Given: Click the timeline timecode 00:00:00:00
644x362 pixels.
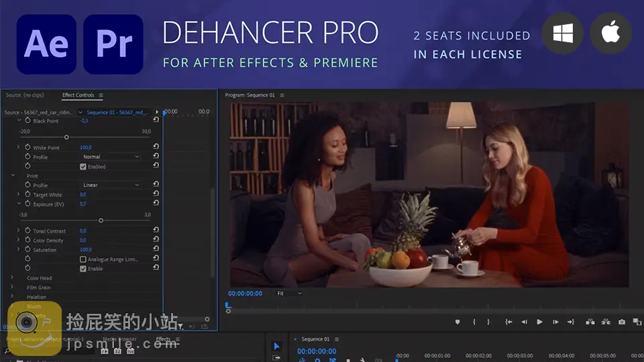Looking at the screenshot, I should [317, 351].
